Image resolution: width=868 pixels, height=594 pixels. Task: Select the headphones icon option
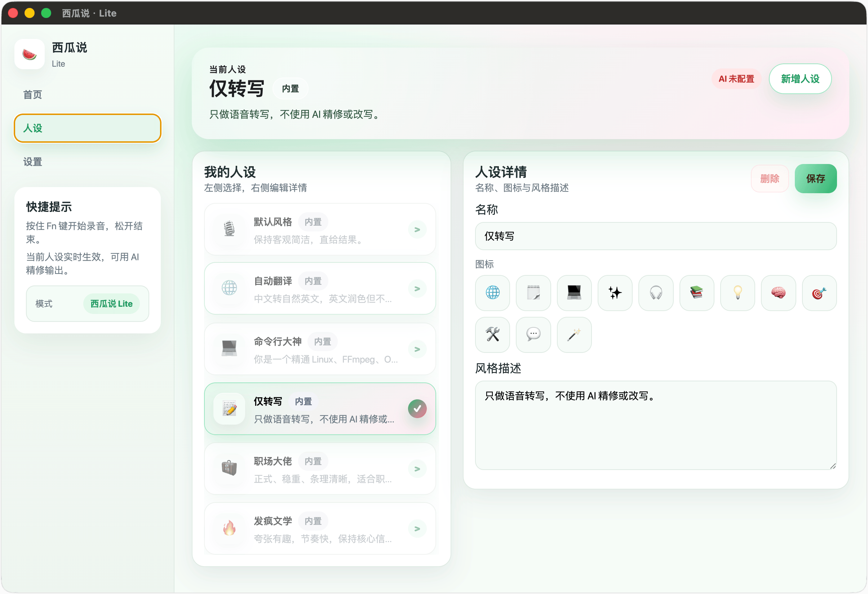[x=655, y=293]
